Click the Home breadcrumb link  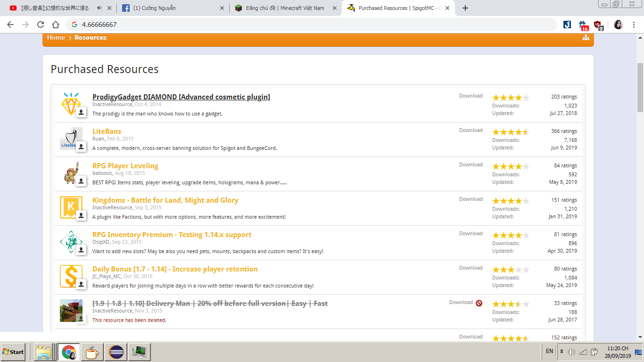56,38
